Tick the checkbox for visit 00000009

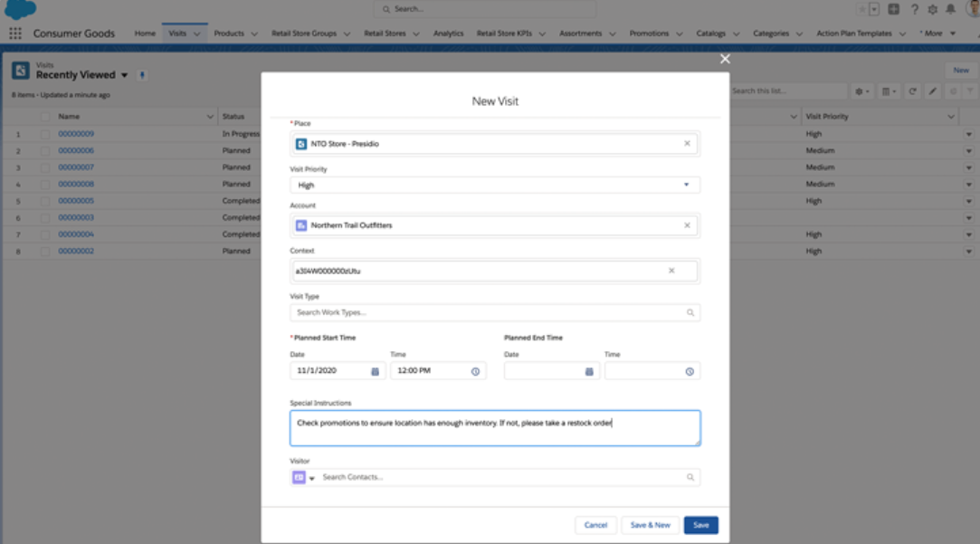[45, 134]
